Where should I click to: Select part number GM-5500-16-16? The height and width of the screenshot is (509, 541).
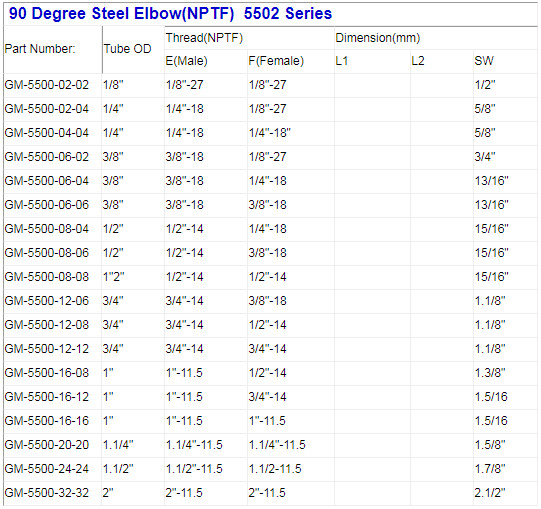[47, 421]
